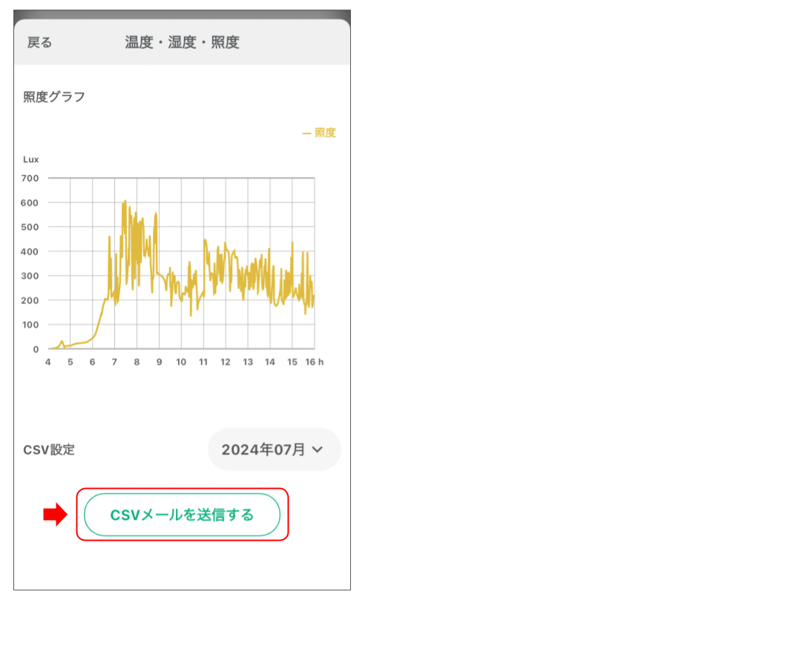Tap the red arrow indicator
Viewport: 785px width, 672px height.
[x=54, y=515]
